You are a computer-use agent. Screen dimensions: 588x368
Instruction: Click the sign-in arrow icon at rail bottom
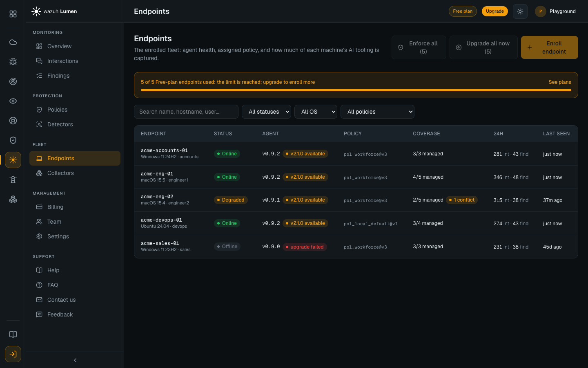(13, 354)
